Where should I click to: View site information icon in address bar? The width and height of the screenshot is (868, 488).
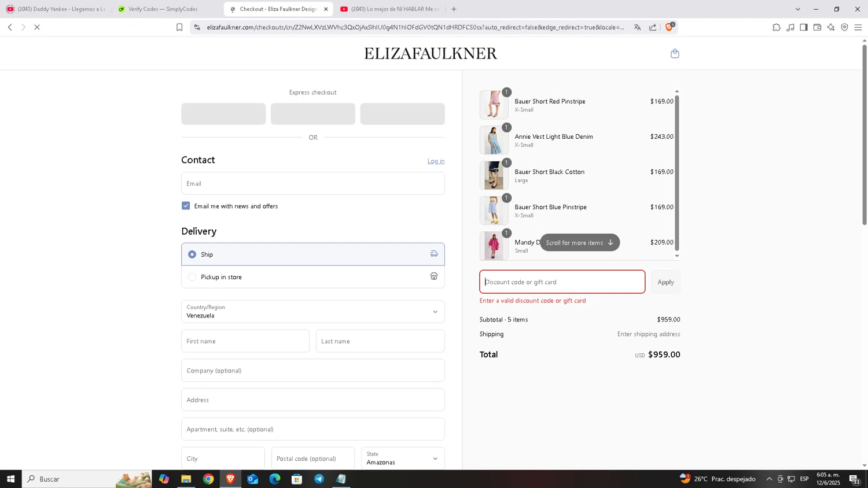pos(197,27)
